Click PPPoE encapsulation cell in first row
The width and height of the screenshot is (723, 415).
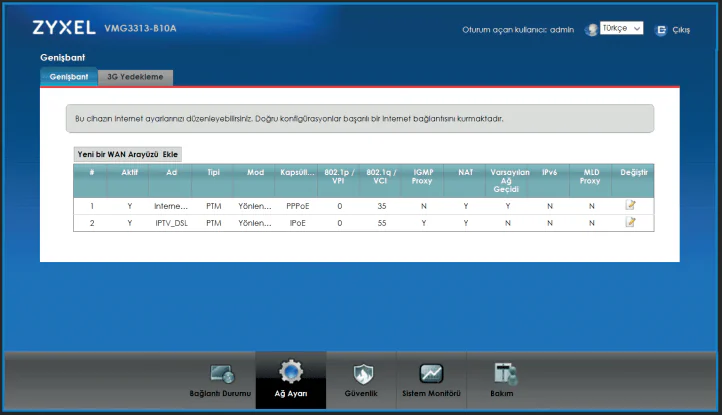pyautogui.click(x=298, y=205)
